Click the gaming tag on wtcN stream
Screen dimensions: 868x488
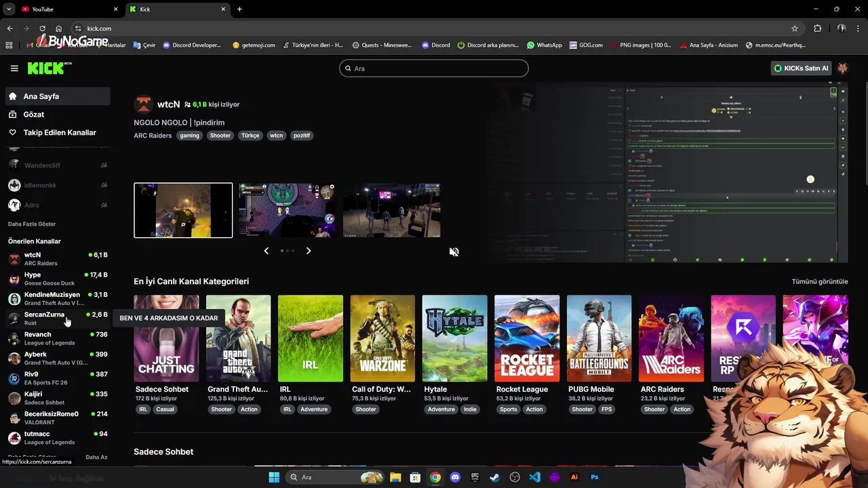click(189, 136)
